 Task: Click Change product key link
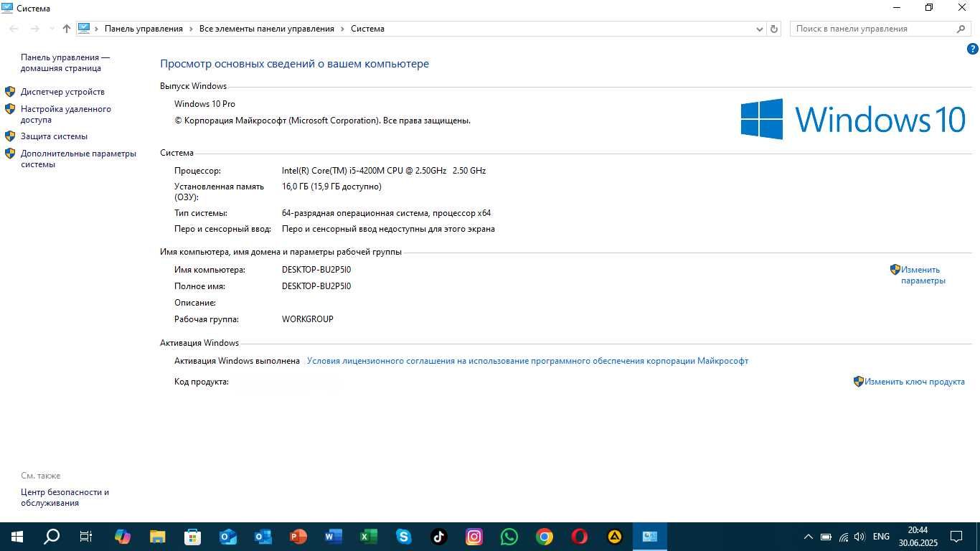(914, 382)
